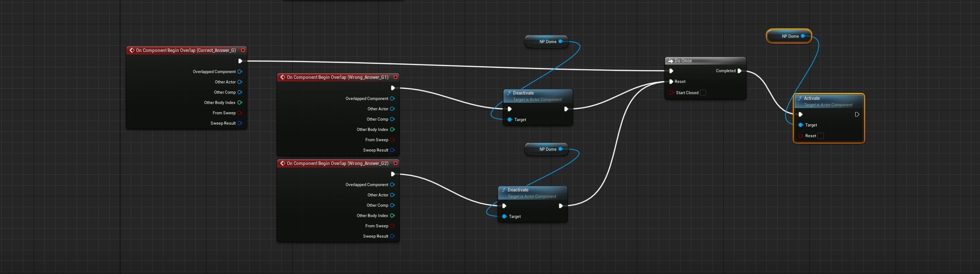Viewport: 980px width, 274px height.
Task: Click From Sweep pin on Wrong_Answer_G1 event
Action: pos(392,140)
